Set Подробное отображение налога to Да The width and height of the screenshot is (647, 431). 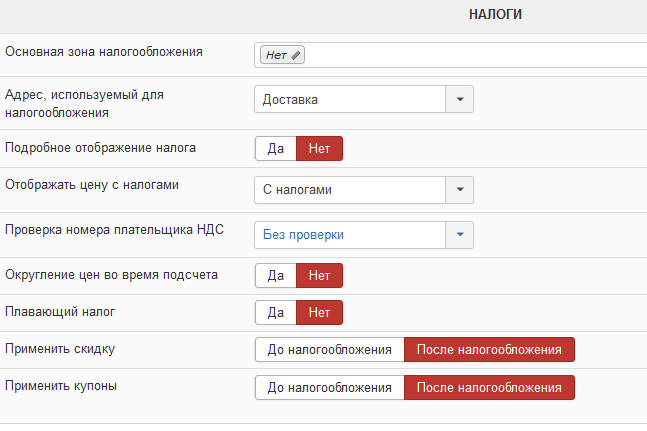click(276, 148)
